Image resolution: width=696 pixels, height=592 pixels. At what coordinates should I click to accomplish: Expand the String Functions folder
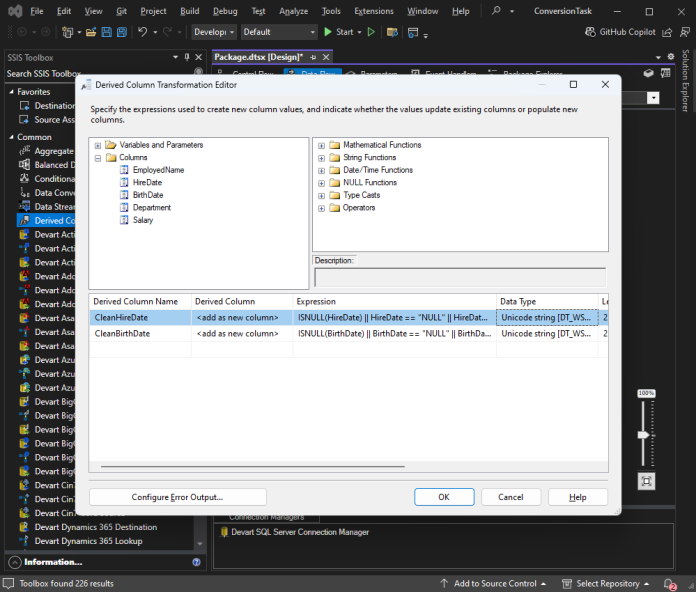322,158
